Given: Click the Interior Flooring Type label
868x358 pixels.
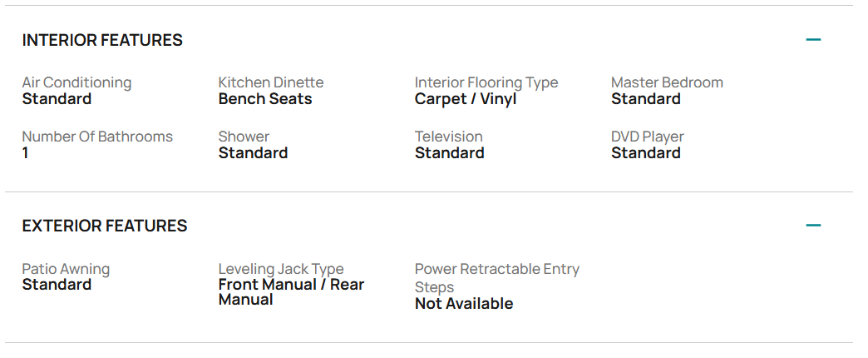Looking at the screenshot, I should [486, 82].
